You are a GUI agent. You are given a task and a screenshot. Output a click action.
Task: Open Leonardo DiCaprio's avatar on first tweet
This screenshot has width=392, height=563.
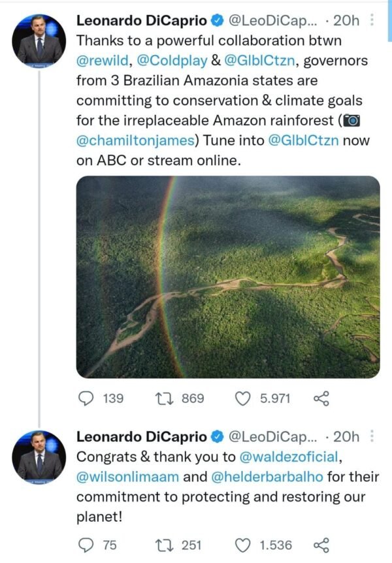point(39,39)
